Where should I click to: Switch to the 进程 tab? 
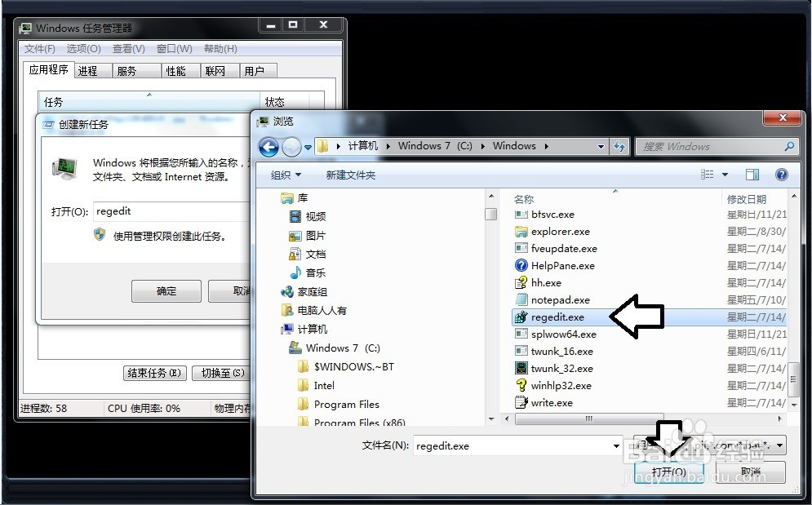click(x=94, y=71)
